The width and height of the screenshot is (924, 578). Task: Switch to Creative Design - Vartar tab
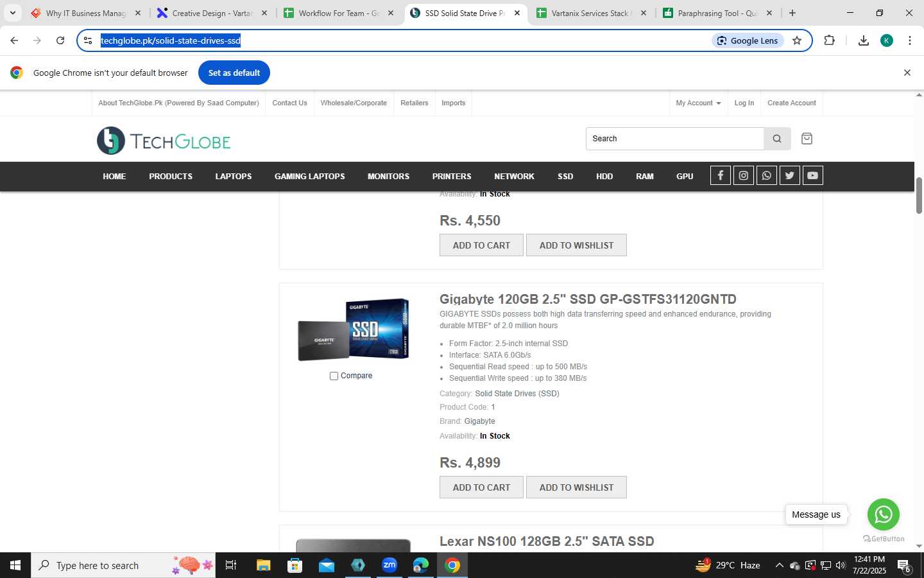[x=213, y=13]
